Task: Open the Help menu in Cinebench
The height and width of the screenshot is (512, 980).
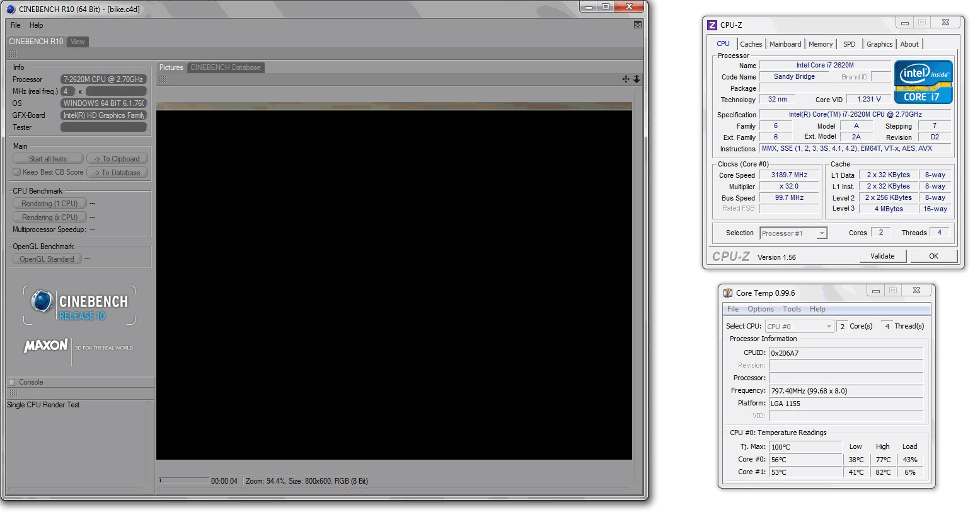Action: pos(37,25)
